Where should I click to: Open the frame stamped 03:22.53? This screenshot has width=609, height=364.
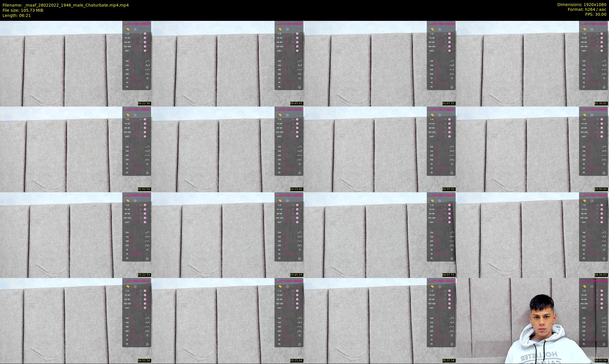pyautogui.click(x=76, y=235)
